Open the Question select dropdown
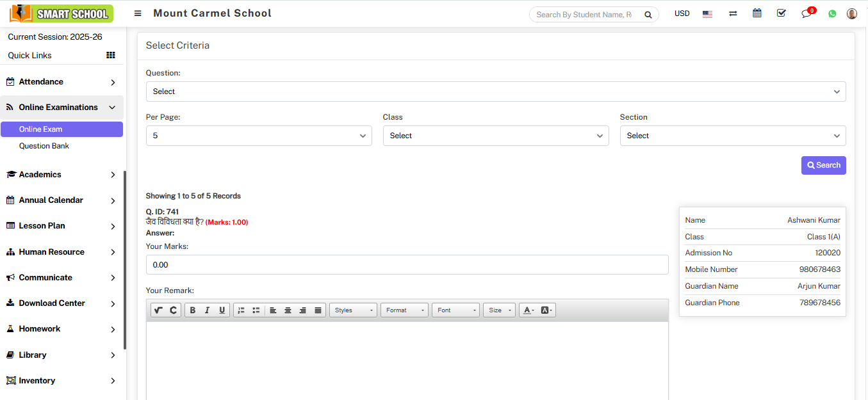Screen dimensions: 868x400 pyautogui.click(x=495, y=92)
